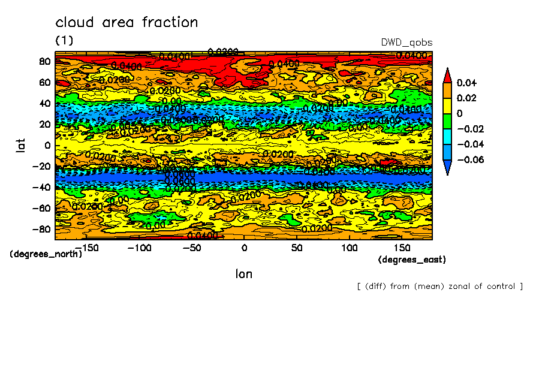Click the 'lon' x-axis label
The height and width of the screenshot is (392, 542).
(243, 274)
